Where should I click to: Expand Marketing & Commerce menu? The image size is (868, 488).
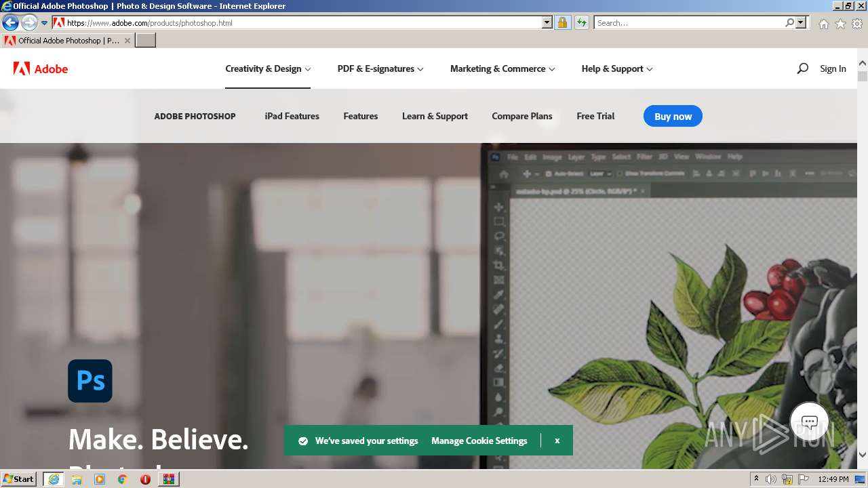(x=502, y=68)
